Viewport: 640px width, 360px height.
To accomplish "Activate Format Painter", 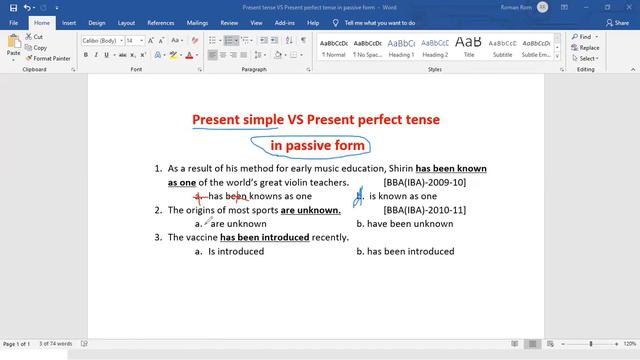I will click(48, 58).
